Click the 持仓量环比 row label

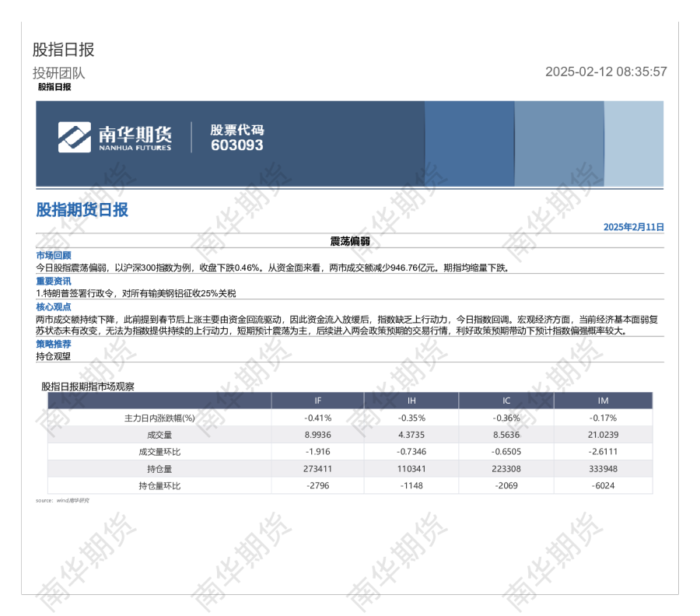click(159, 485)
